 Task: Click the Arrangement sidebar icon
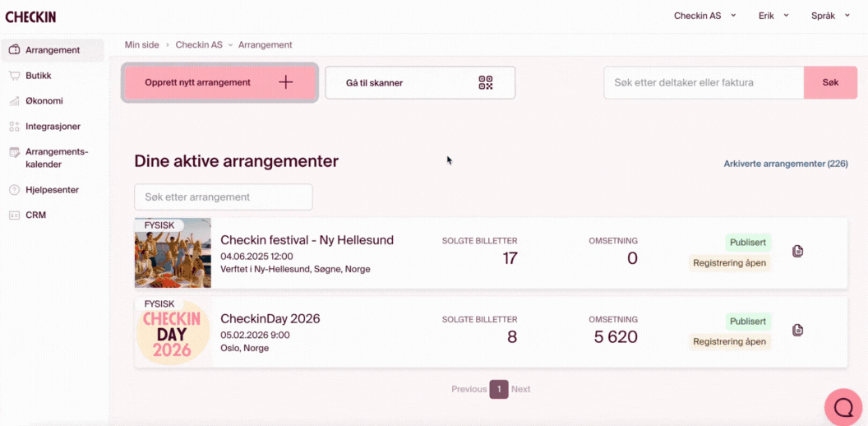pyautogui.click(x=14, y=50)
